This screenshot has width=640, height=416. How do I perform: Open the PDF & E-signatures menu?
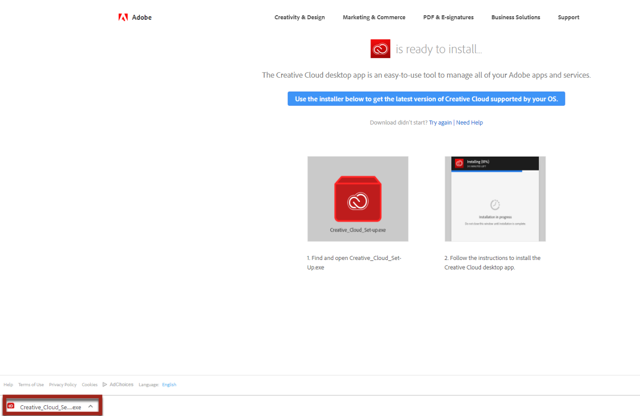coord(448,17)
